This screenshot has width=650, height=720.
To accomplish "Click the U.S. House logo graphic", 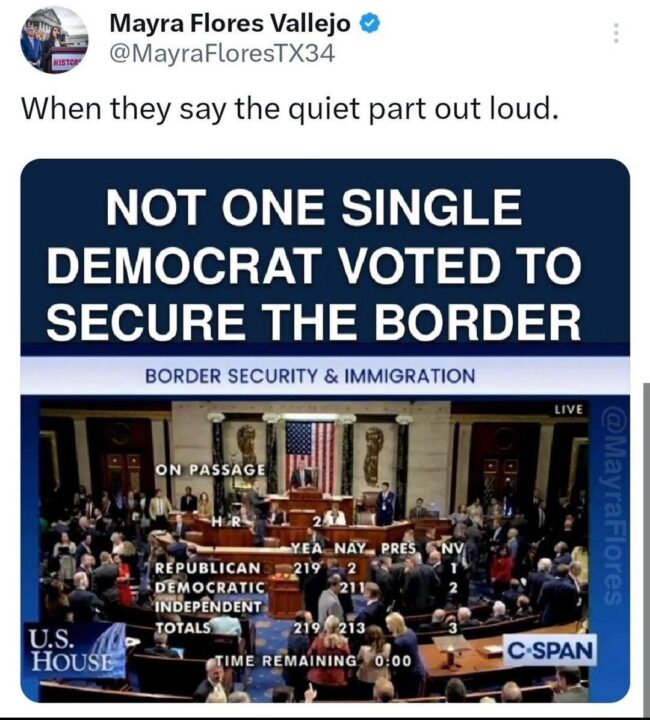I will pos(73,649).
